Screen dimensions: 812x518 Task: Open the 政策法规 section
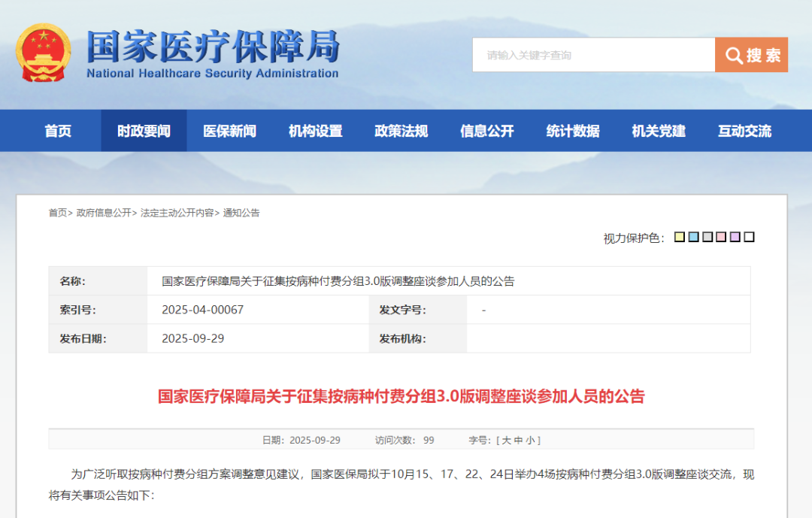(401, 130)
